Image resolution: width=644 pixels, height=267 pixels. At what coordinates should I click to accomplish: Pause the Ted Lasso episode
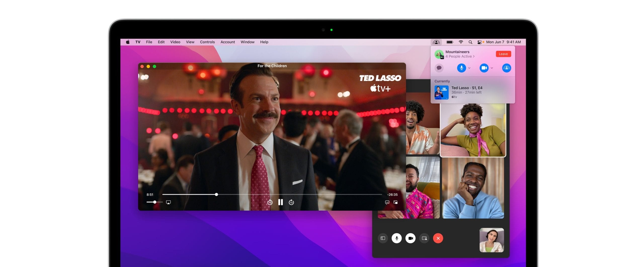(280, 202)
